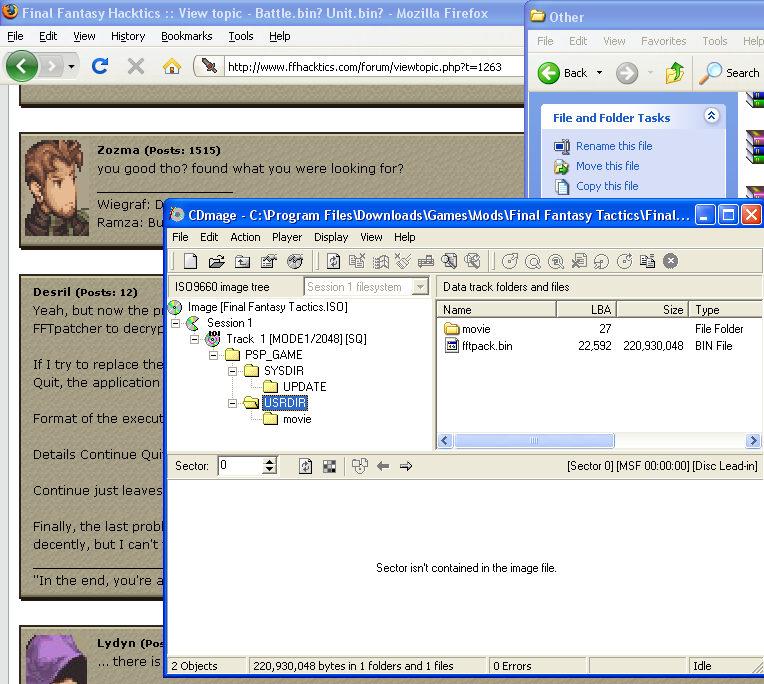The width and height of the screenshot is (764, 684).
Task: Open the CDmage Player menu
Action: (287, 237)
